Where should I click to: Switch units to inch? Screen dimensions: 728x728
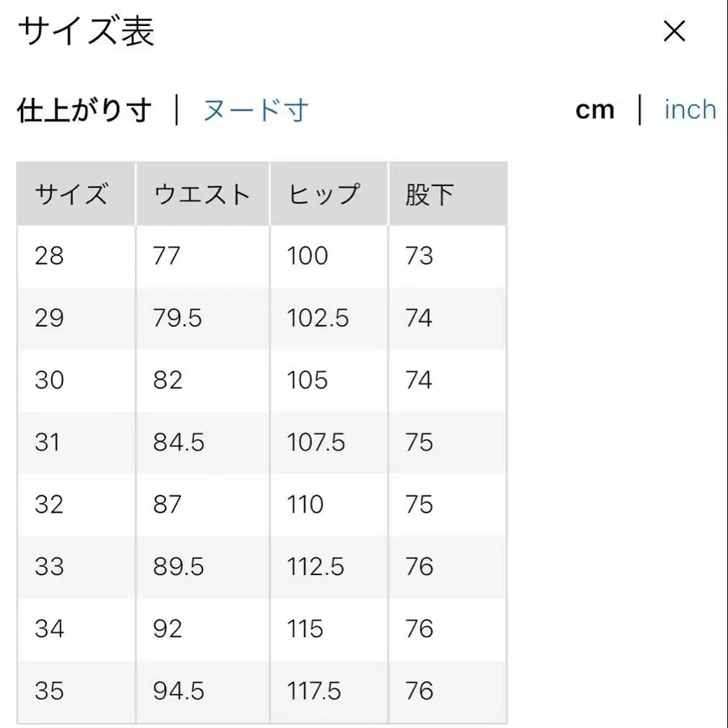pos(689,110)
